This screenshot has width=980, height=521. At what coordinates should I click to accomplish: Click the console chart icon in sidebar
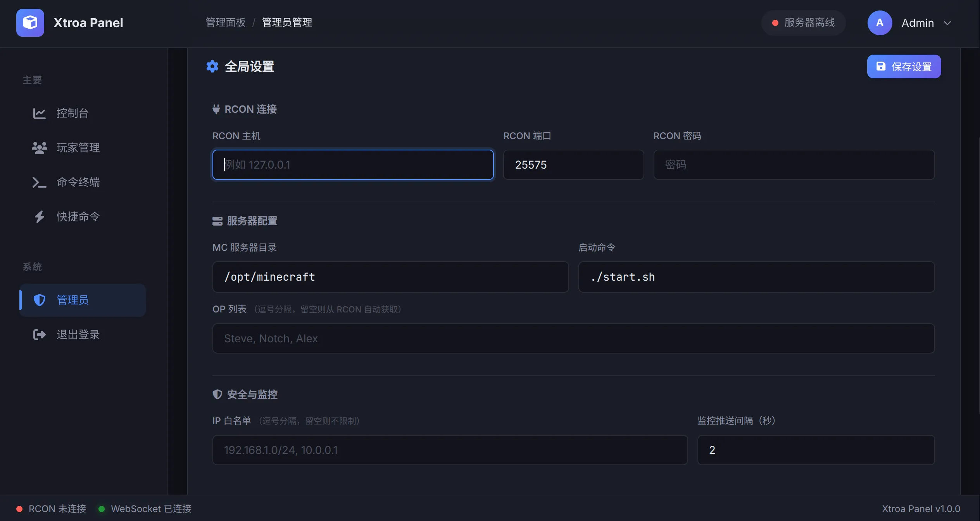[x=39, y=113]
